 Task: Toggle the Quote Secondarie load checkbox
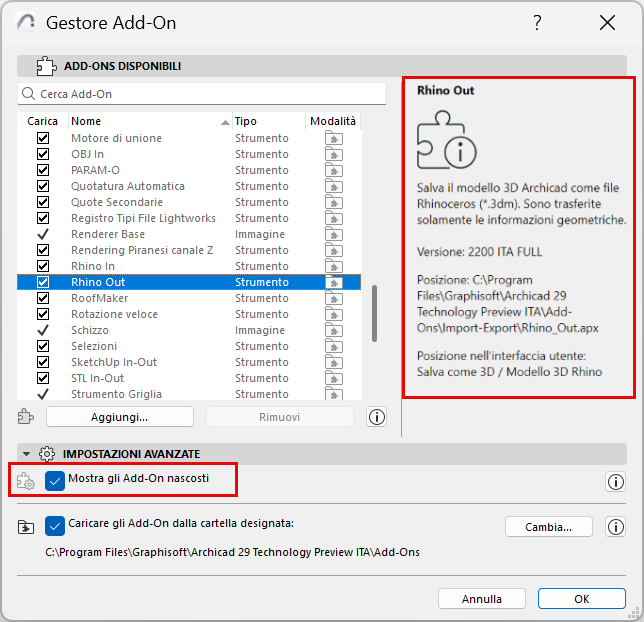(43, 202)
